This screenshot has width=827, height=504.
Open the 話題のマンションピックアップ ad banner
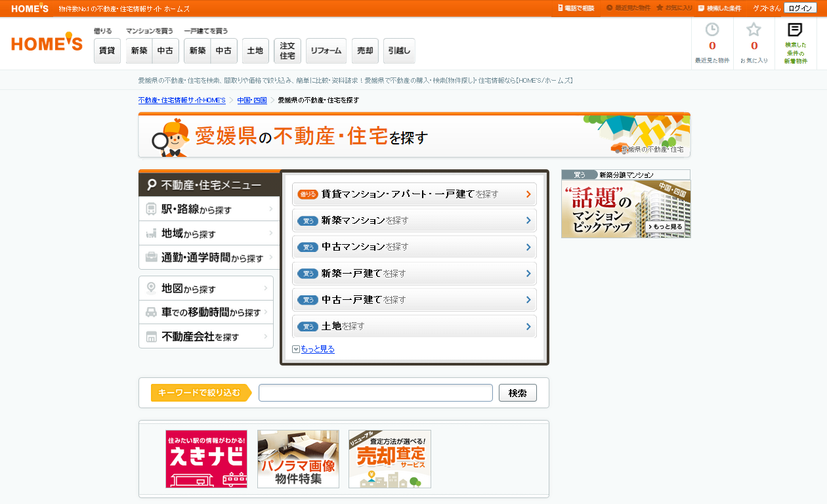[626, 209]
